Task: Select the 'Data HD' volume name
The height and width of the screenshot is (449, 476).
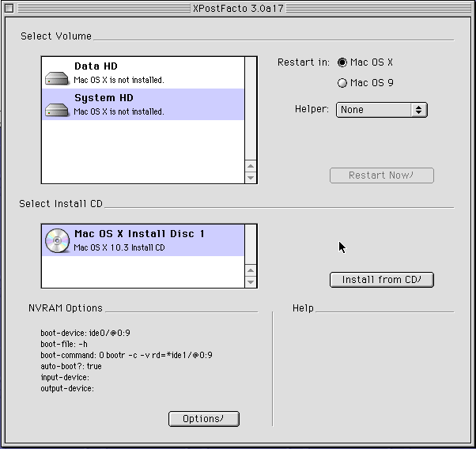Action: click(96, 66)
